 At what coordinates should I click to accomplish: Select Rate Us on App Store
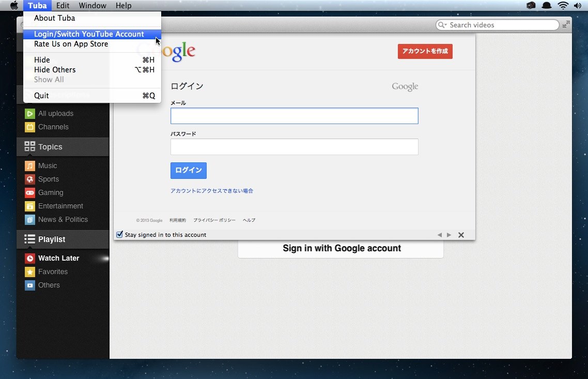(x=92, y=44)
